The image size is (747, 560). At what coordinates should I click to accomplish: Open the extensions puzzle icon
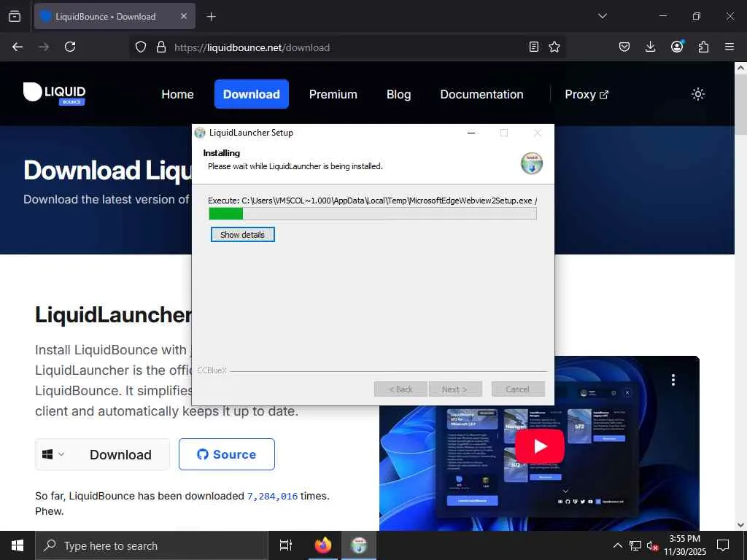coord(703,47)
